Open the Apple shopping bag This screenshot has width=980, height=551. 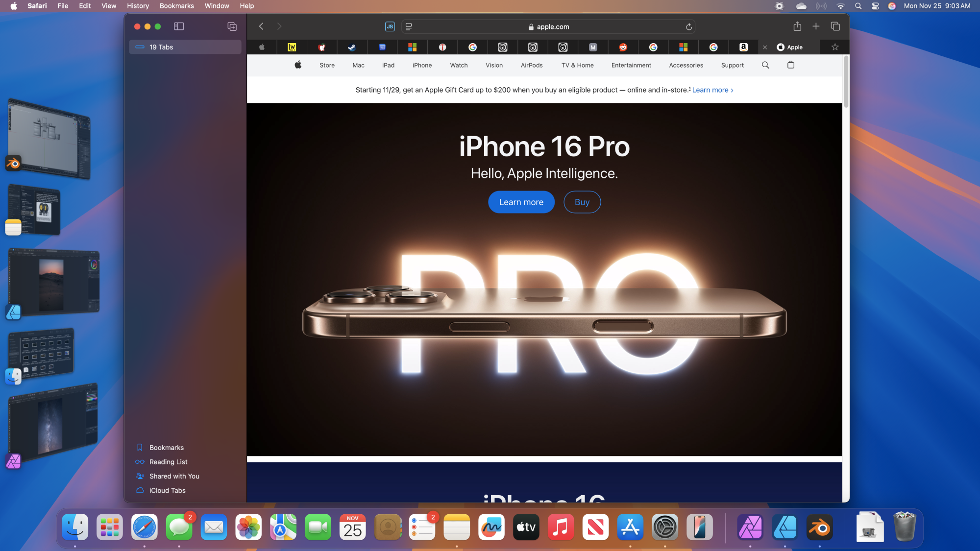(790, 65)
